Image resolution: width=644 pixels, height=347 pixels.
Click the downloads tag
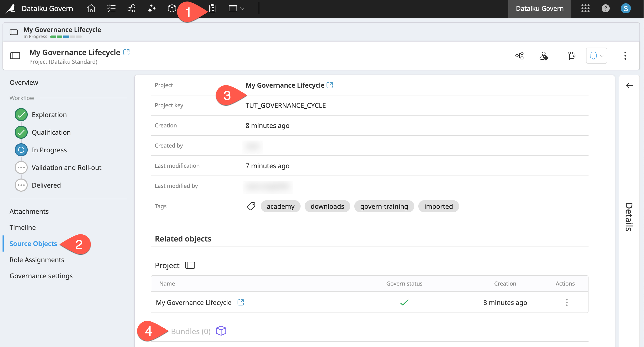pyautogui.click(x=327, y=206)
